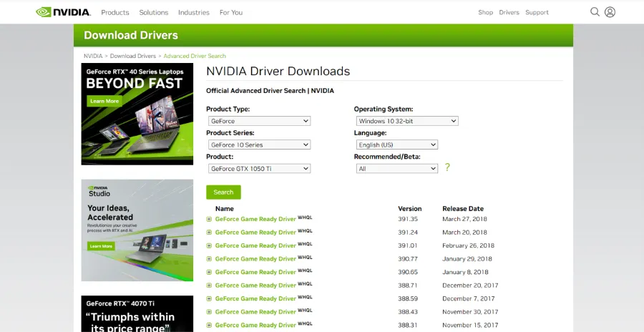
Task: Open Game Ready Driver released November 30, 2017
Action: point(255,312)
